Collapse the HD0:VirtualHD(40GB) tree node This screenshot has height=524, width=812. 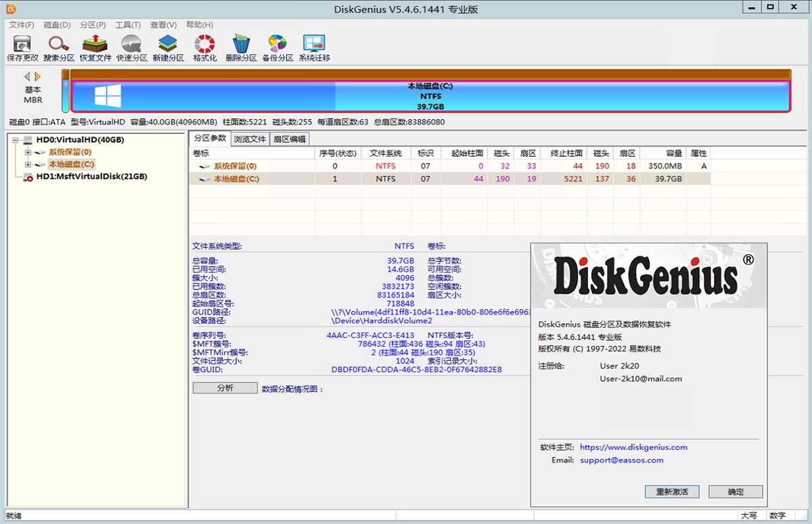click(16, 140)
